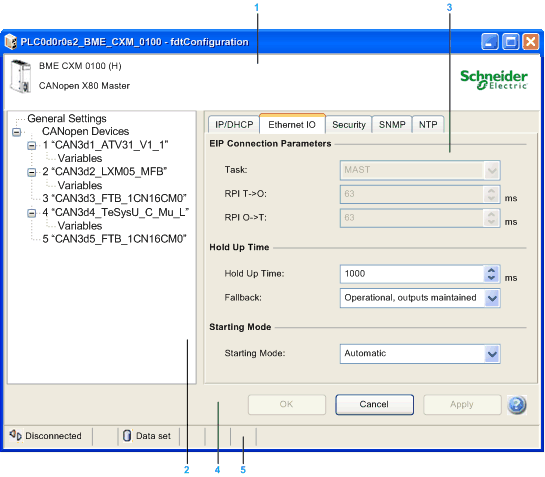Increase Hold Up Time with up arrow
The image size is (545, 477).
[x=491, y=270]
